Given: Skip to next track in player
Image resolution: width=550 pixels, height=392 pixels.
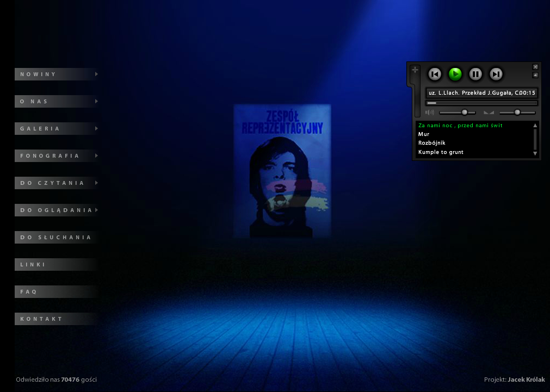Looking at the screenshot, I should [x=496, y=74].
